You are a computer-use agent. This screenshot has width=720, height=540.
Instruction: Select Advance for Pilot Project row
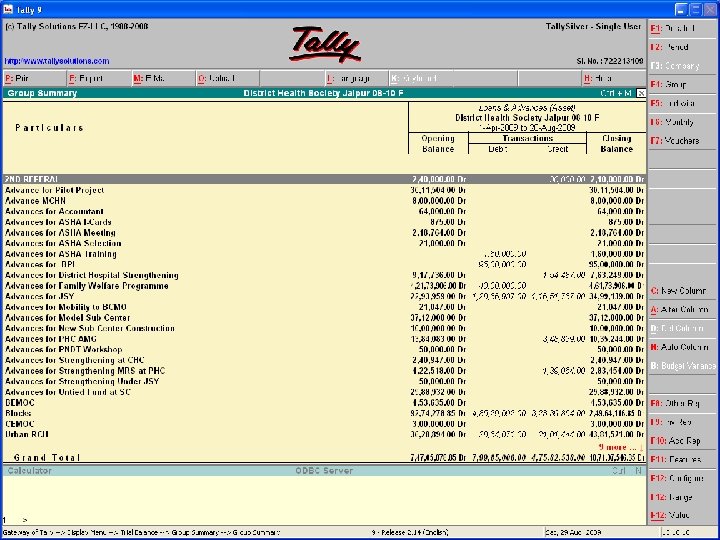pyautogui.click(x=324, y=190)
